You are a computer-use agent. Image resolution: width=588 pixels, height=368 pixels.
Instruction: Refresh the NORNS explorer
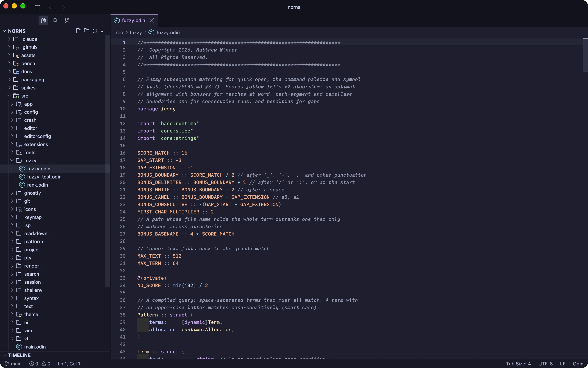(x=95, y=31)
